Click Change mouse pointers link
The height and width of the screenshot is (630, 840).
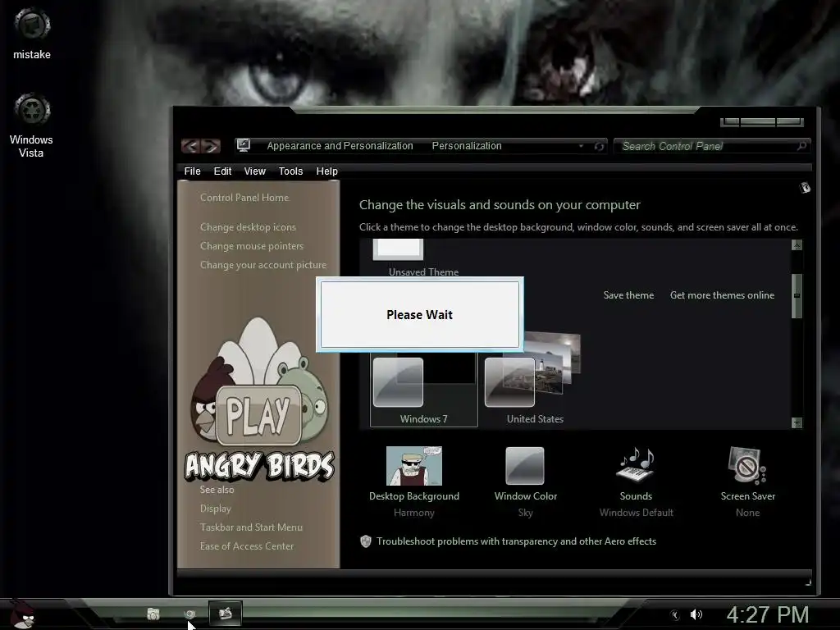coord(252,246)
